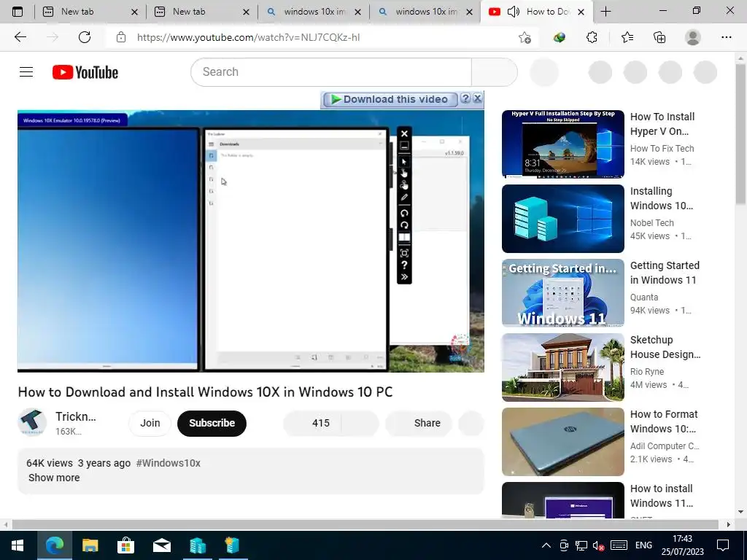This screenshot has width=747, height=560.
Task: Click the video player area
Action: pos(251,241)
